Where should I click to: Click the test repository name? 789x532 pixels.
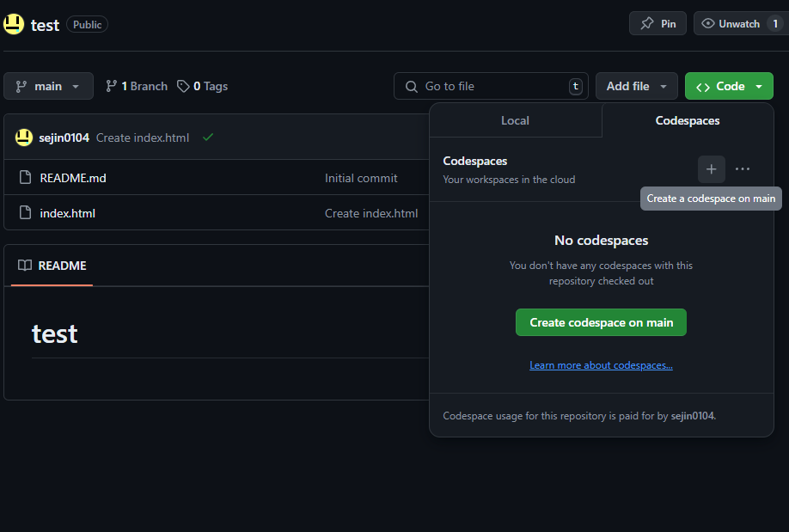click(x=45, y=25)
